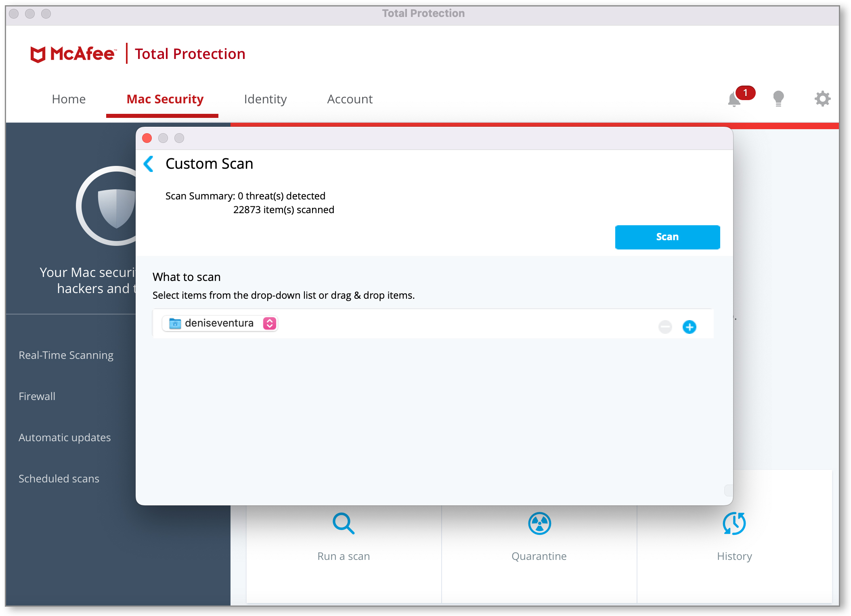The height and width of the screenshot is (616, 851).
Task: Click the back arrow beside Custom Scan
Action: [x=149, y=164]
